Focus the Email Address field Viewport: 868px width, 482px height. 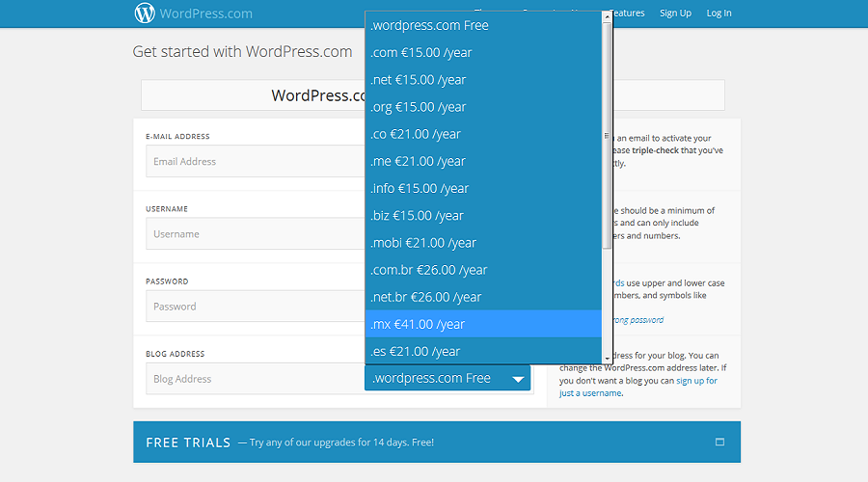point(256,161)
